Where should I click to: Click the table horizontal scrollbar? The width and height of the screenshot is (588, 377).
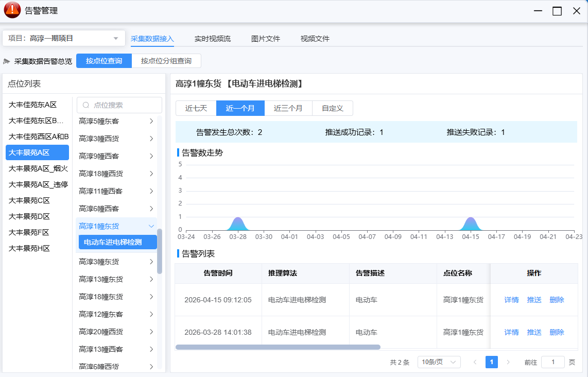coord(278,347)
